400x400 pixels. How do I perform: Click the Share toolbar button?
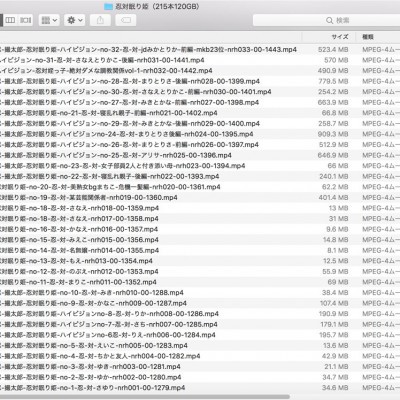click(100, 20)
